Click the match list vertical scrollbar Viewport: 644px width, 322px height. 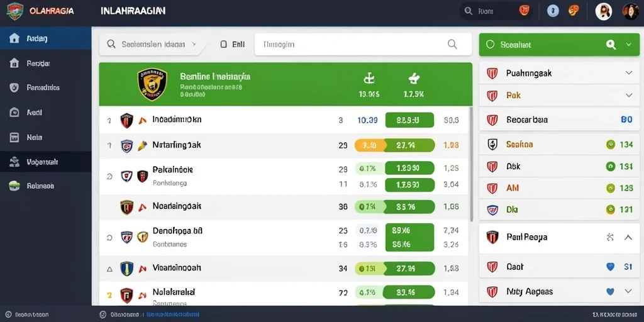tap(471, 164)
